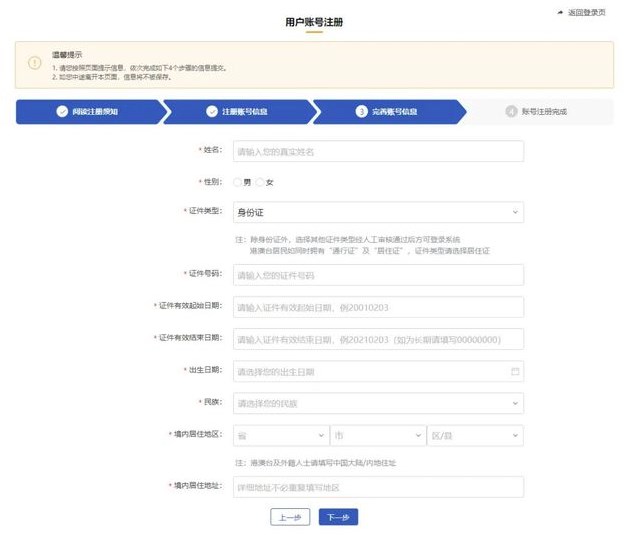Viewport: 631px width, 535px height.
Task: Open the 证件类型 dropdown showing 身份证
Action: click(x=378, y=212)
